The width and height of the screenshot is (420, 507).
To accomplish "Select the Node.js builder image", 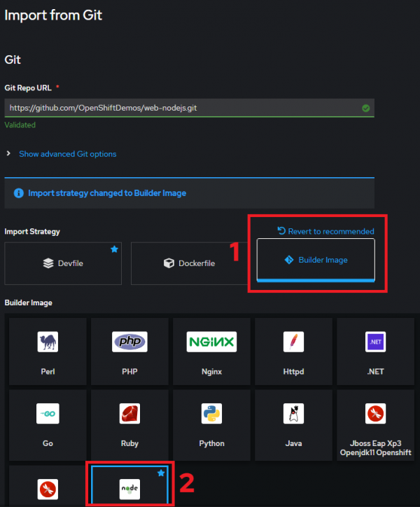I will tap(129, 485).
